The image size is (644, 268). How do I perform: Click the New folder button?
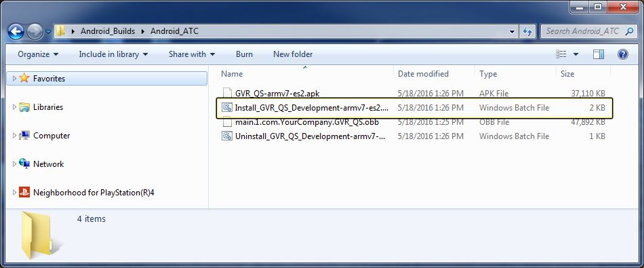[x=293, y=54]
